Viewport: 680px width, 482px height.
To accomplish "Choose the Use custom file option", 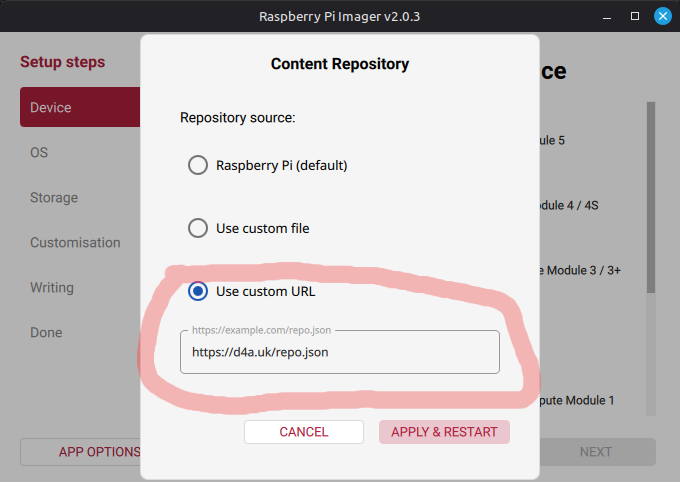I will point(198,228).
